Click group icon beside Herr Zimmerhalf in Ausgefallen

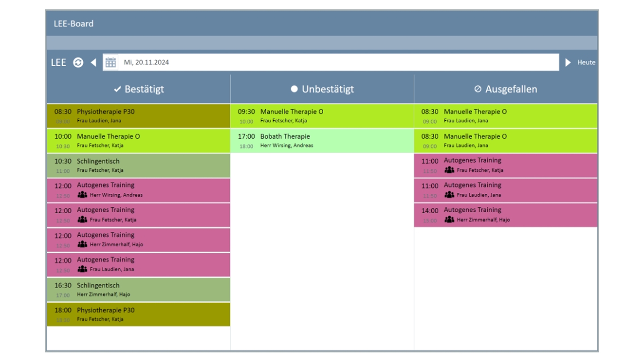[x=449, y=220]
